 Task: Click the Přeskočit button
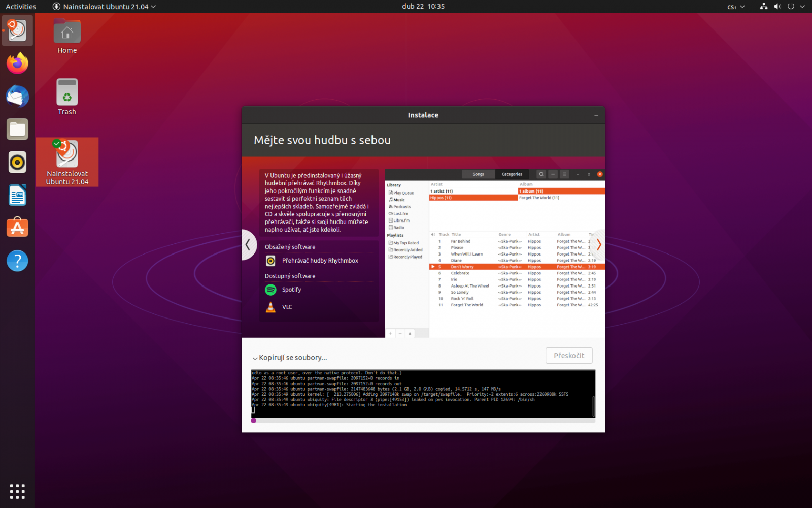[568, 355]
